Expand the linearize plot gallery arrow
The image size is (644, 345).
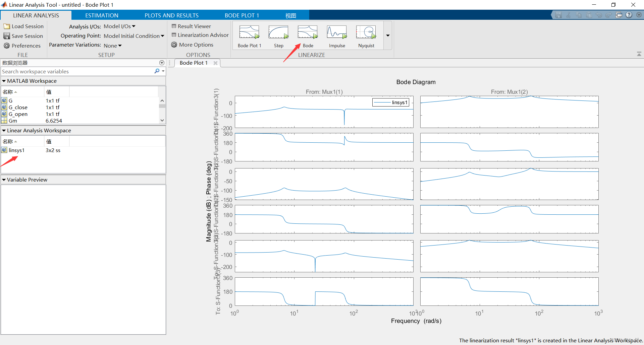pyautogui.click(x=388, y=36)
